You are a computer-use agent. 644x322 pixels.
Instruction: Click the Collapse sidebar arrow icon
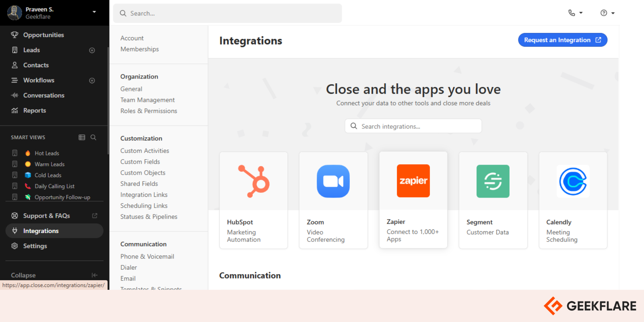pos(95,275)
